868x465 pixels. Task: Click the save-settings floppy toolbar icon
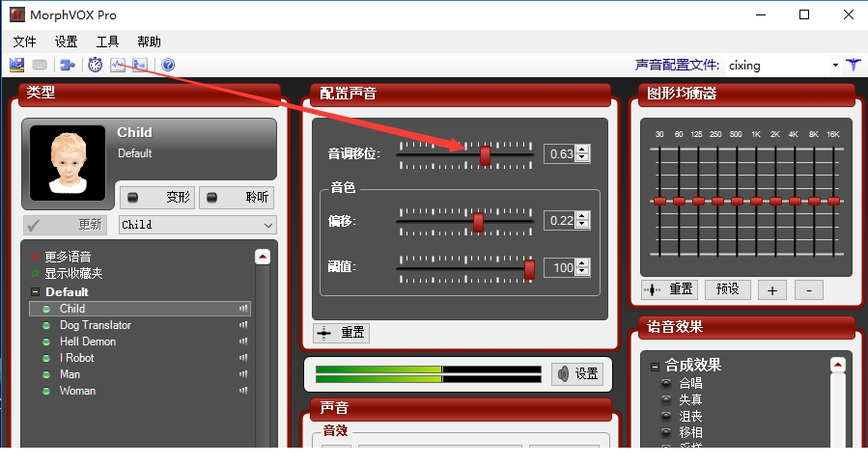17,66
